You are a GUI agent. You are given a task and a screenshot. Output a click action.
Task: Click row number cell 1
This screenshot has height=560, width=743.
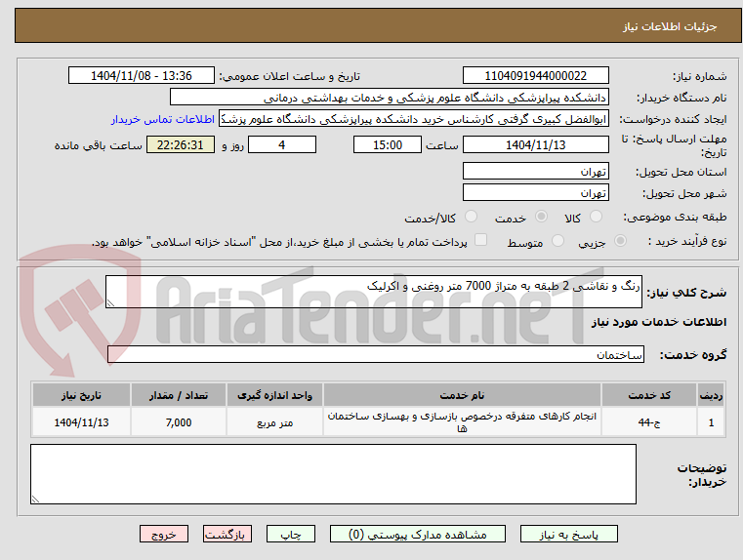[x=711, y=422]
